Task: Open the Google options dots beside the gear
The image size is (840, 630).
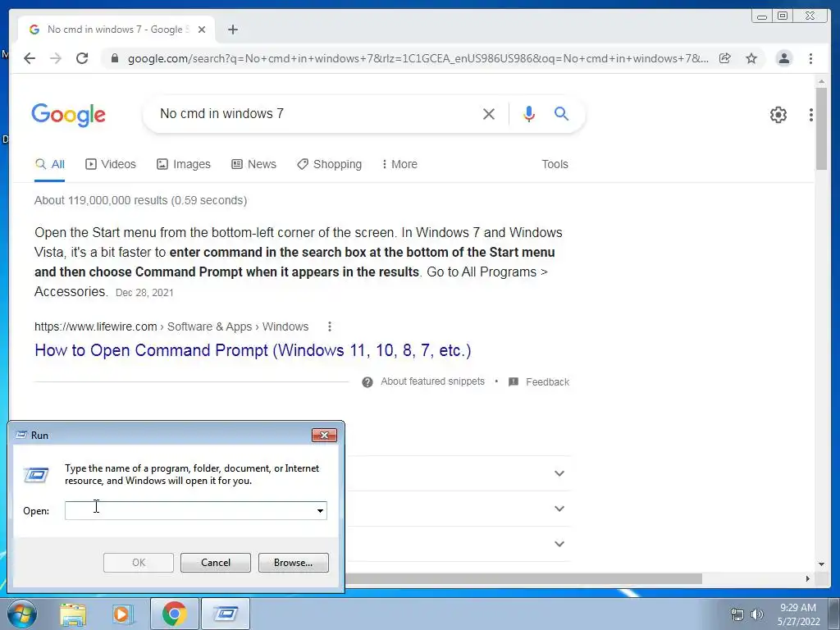Action: coord(811,114)
